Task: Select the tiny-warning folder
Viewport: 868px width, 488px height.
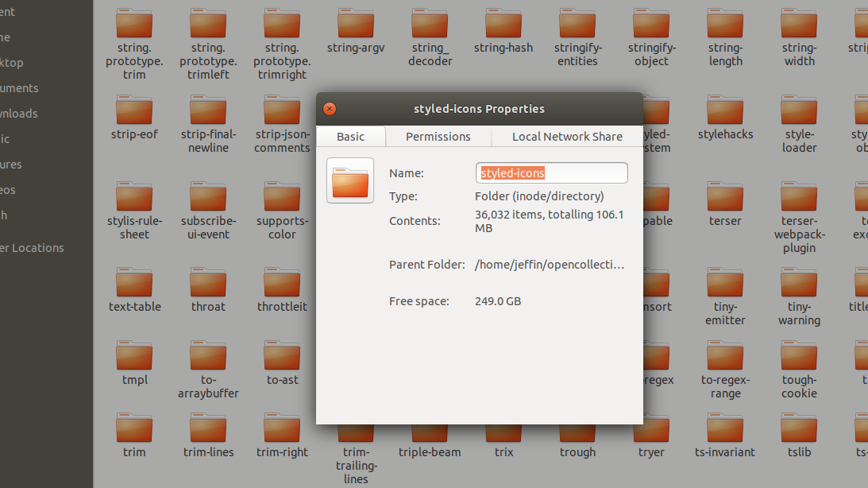Action: pos(799,296)
